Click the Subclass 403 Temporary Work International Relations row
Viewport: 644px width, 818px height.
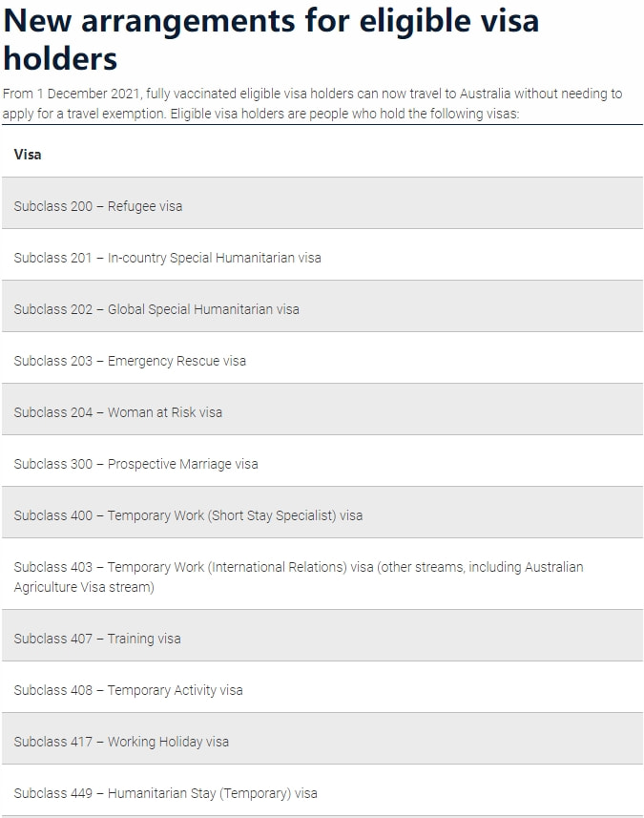(322, 575)
